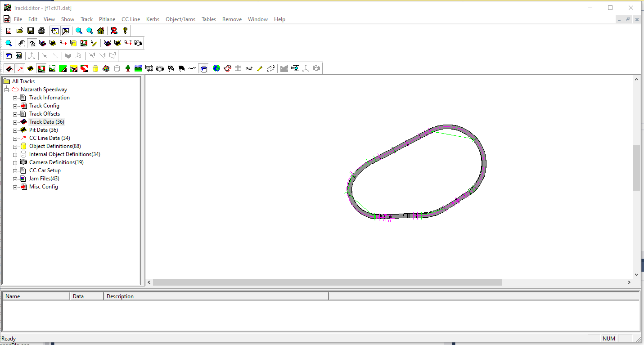Open the File menu
The image size is (644, 345).
[18, 19]
